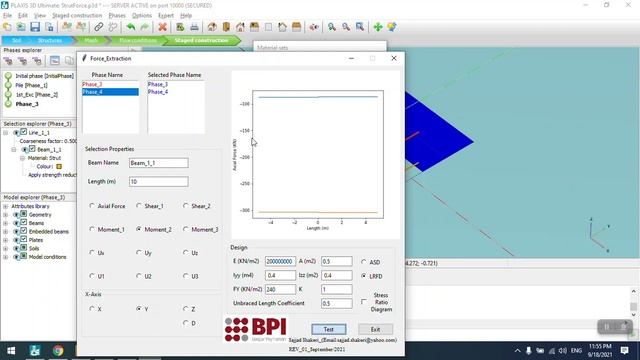Viewport: 640px width, 360px height.
Task: Choose X as the X-Axis option
Action: pyautogui.click(x=92, y=309)
